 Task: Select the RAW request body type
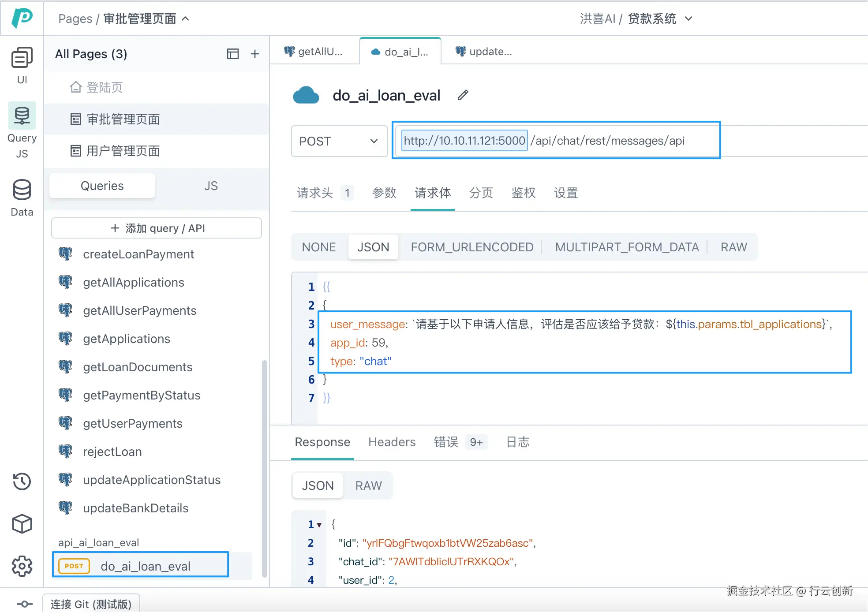click(733, 247)
